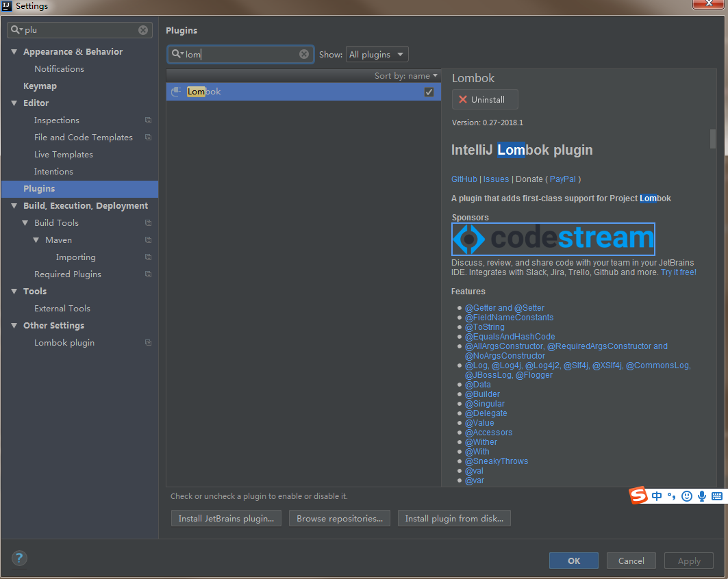Focus the plugin search input field
This screenshot has height=579, width=728.
tap(240, 54)
